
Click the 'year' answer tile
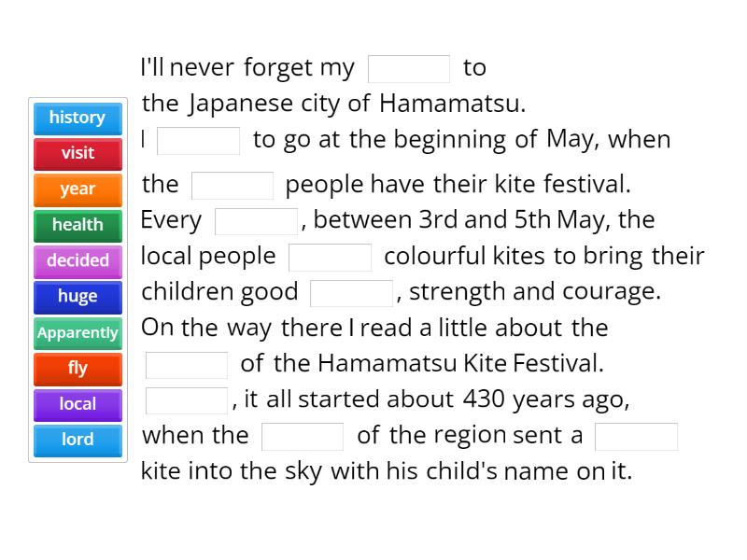click(78, 189)
